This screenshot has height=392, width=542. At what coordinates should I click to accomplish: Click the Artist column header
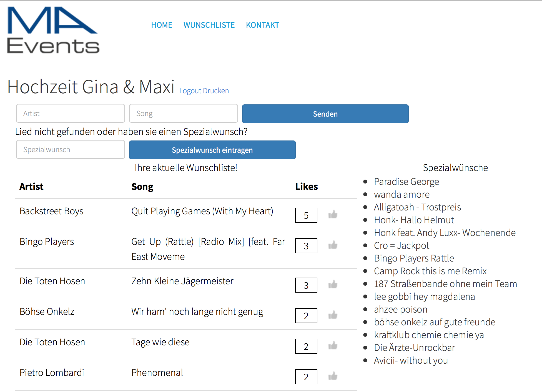[31, 187]
